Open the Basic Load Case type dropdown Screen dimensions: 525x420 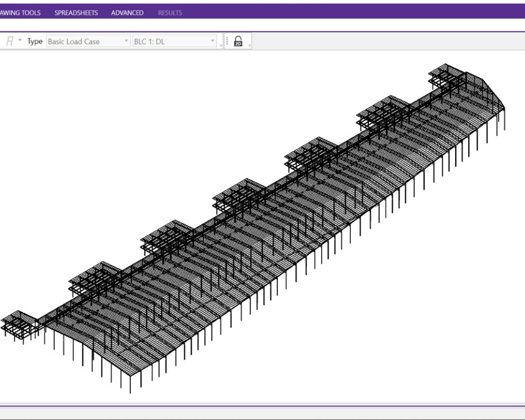88,41
